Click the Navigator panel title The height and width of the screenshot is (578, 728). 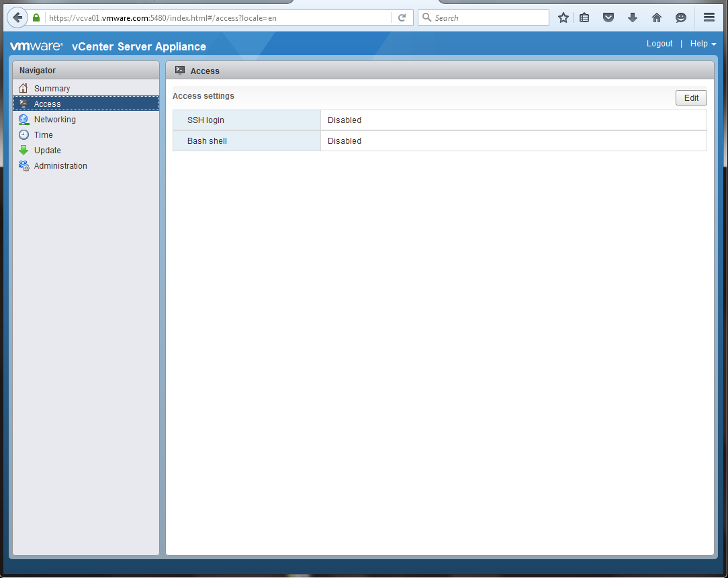pyautogui.click(x=38, y=70)
